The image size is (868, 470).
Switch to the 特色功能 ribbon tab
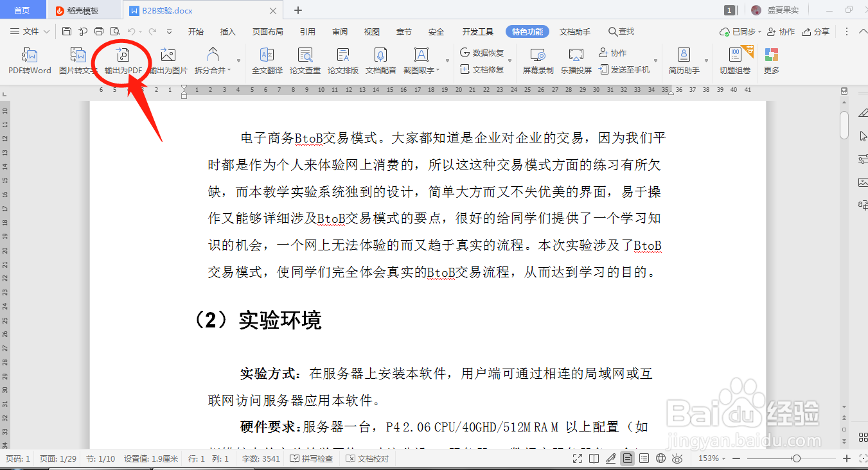coord(527,31)
